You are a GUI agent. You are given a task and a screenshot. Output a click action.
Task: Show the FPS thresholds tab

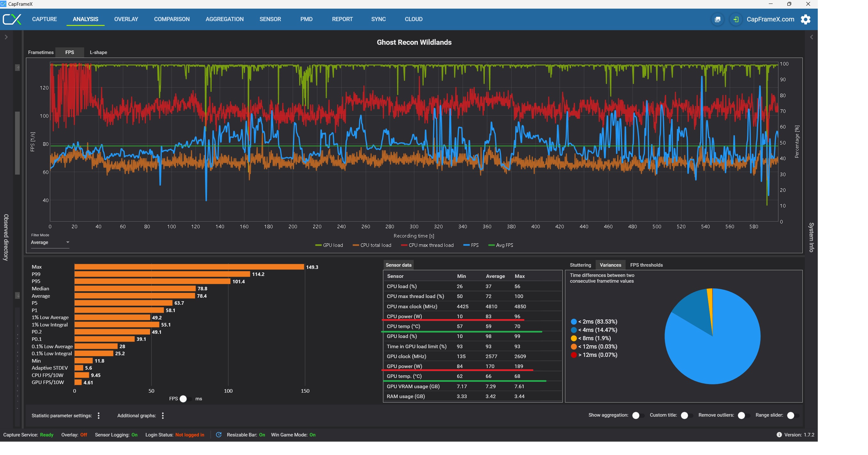point(646,265)
